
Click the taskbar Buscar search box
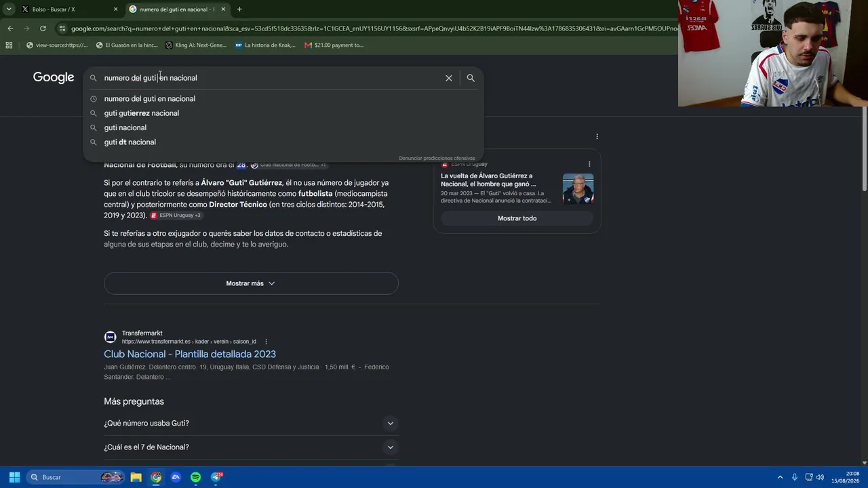tap(75, 477)
